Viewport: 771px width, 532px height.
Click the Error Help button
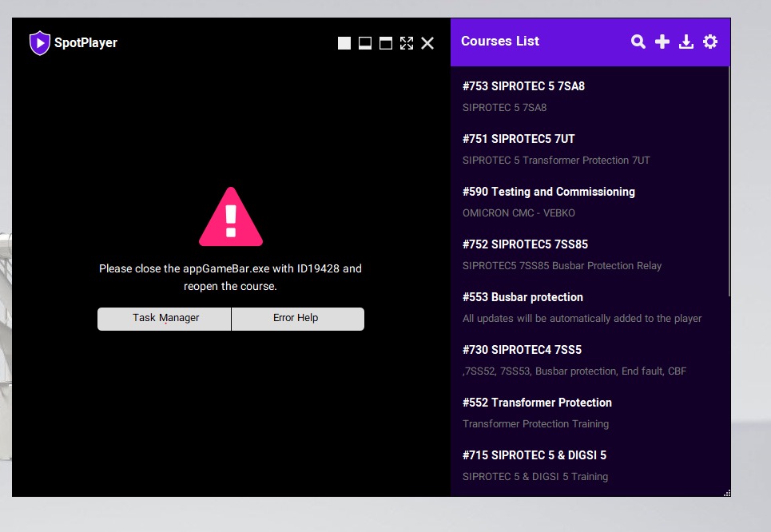296,318
